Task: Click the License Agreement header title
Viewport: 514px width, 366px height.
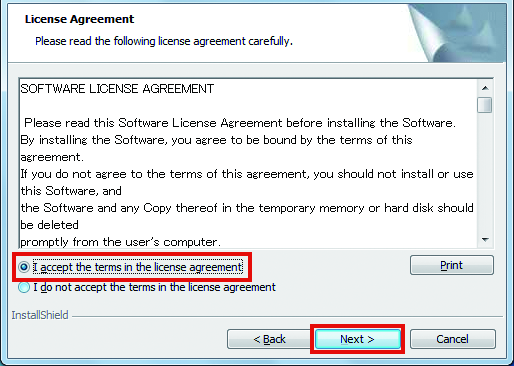Action: pyautogui.click(x=79, y=19)
